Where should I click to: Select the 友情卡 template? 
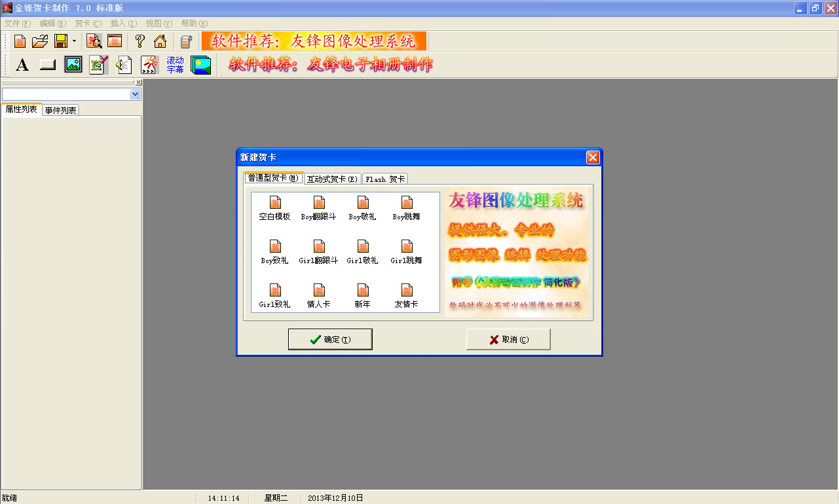[x=407, y=296]
